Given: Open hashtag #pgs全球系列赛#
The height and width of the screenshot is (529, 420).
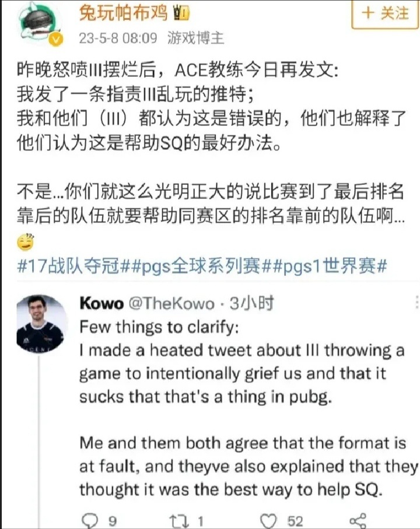Looking at the screenshot, I should pos(198,266).
